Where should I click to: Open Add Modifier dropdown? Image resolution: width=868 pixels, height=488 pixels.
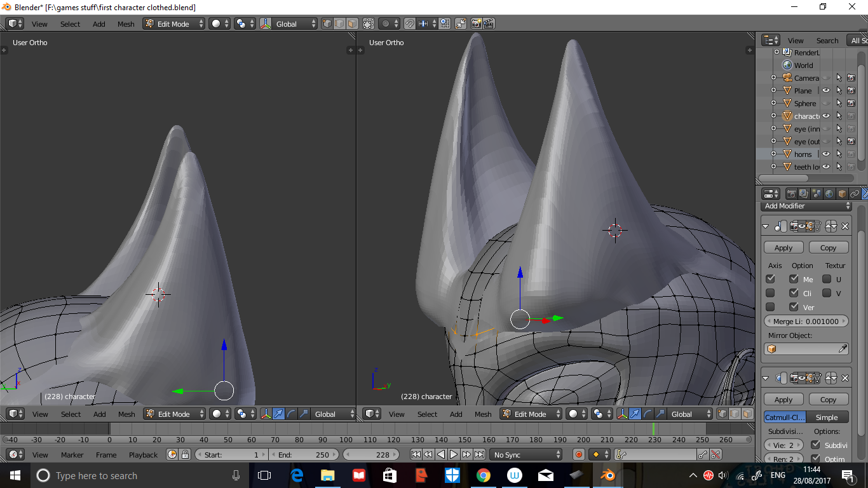click(806, 206)
